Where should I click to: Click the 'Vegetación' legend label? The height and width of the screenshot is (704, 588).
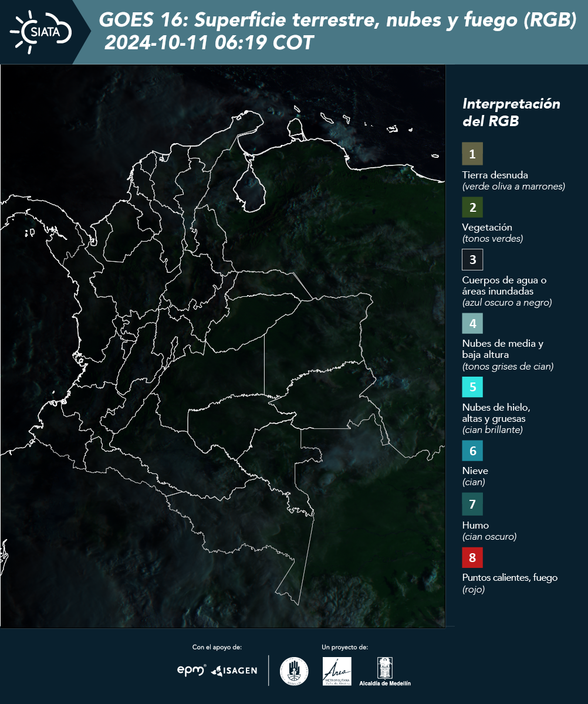487,228
